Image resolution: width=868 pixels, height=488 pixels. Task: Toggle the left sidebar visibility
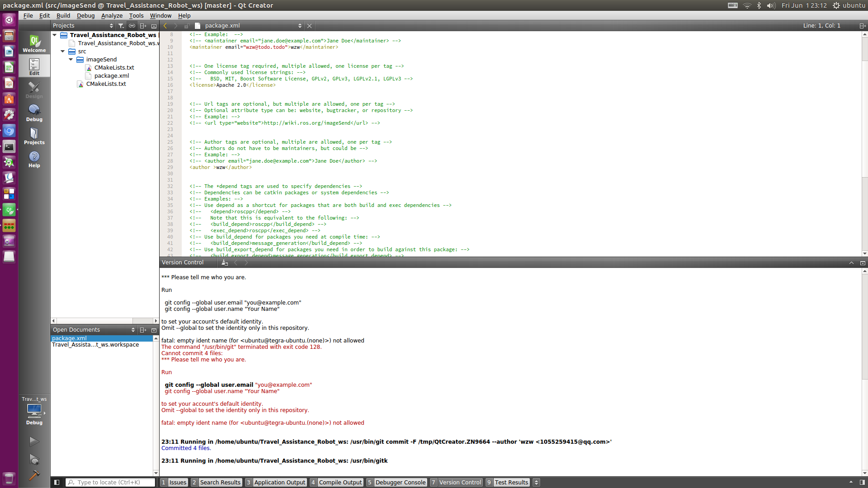click(57, 482)
